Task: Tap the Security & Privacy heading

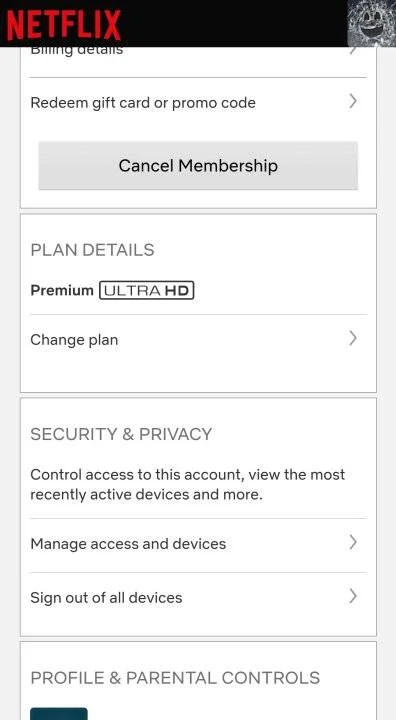Action: (x=121, y=434)
